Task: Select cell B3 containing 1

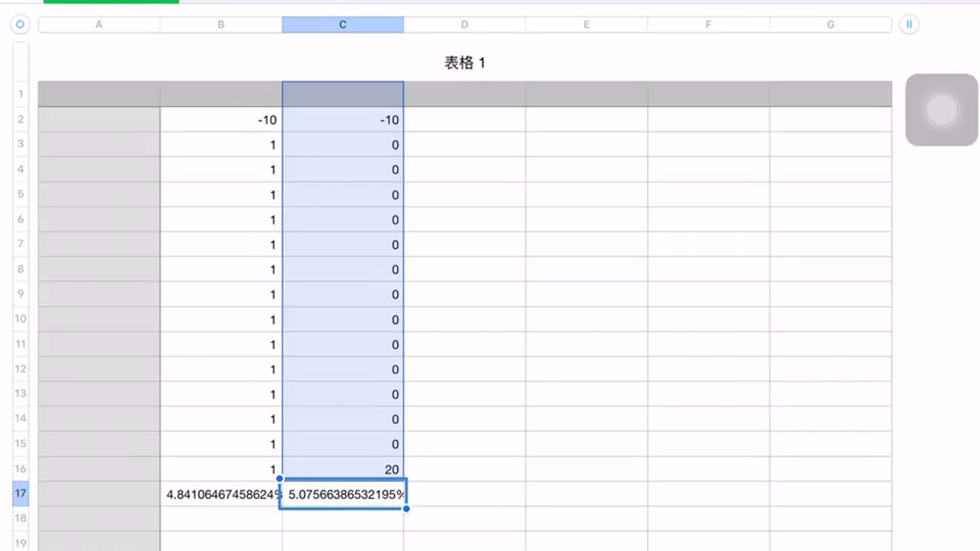Action: [x=221, y=145]
